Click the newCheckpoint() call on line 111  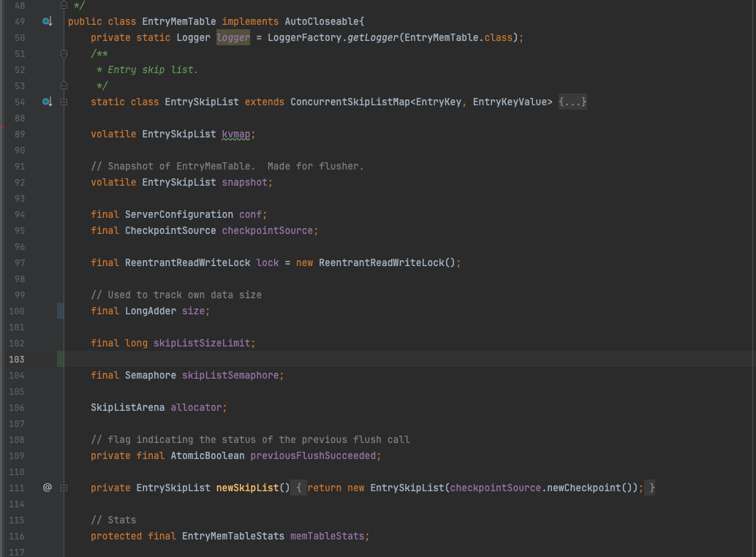point(589,488)
